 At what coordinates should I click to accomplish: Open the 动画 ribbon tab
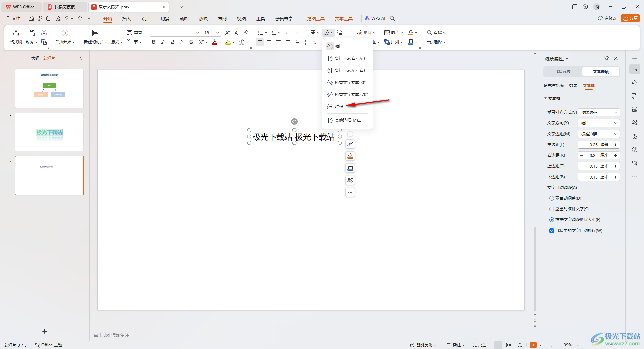(x=184, y=19)
